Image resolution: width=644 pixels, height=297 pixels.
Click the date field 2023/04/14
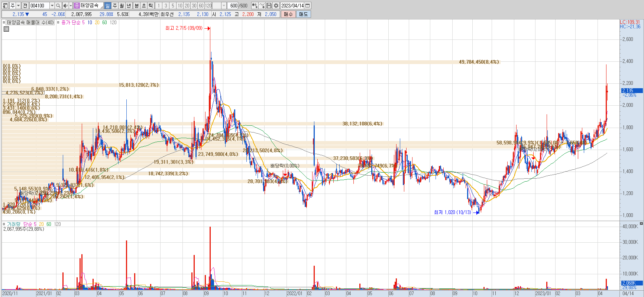(x=292, y=6)
